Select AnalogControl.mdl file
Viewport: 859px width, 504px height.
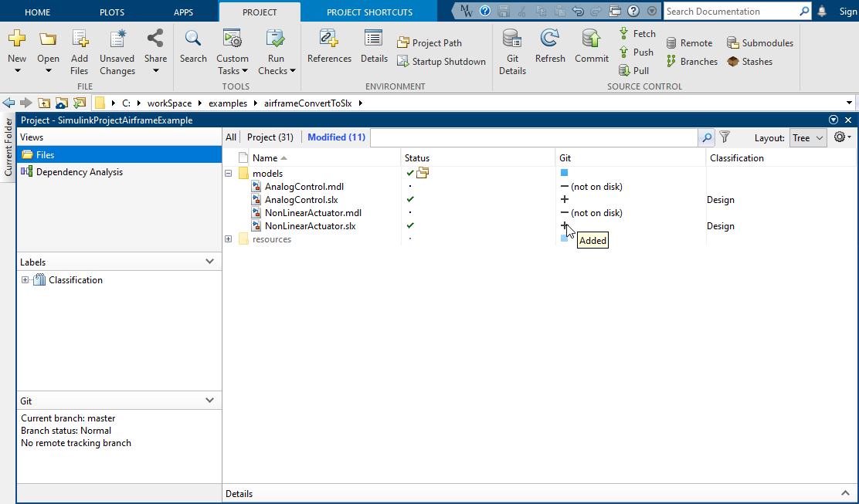point(304,187)
